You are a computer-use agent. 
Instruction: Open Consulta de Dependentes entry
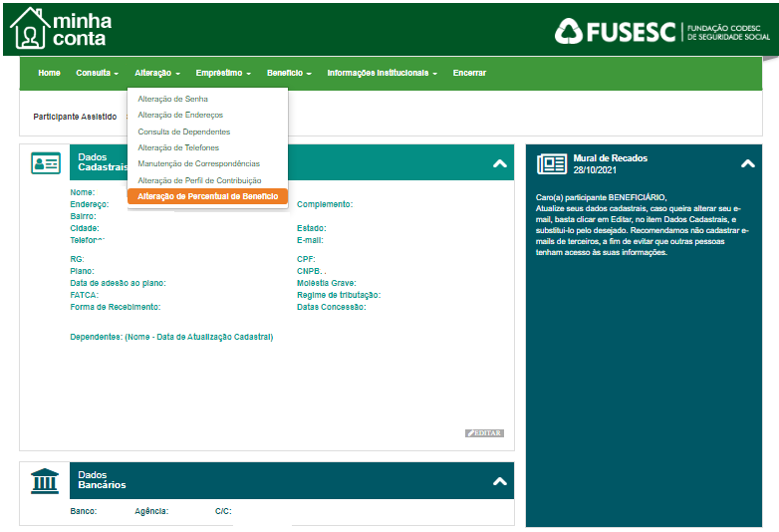coord(183,132)
